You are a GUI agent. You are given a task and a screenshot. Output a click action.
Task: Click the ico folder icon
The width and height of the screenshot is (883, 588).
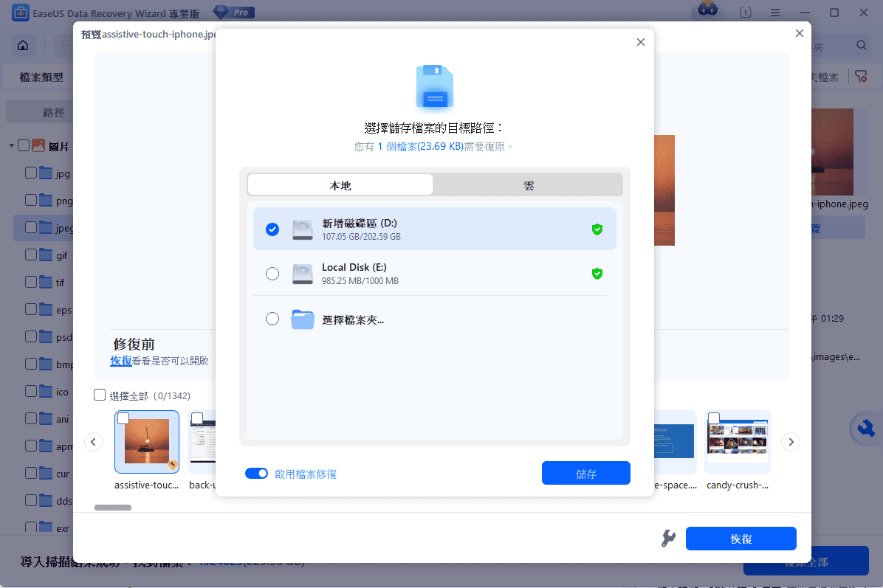[x=47, y=391]
